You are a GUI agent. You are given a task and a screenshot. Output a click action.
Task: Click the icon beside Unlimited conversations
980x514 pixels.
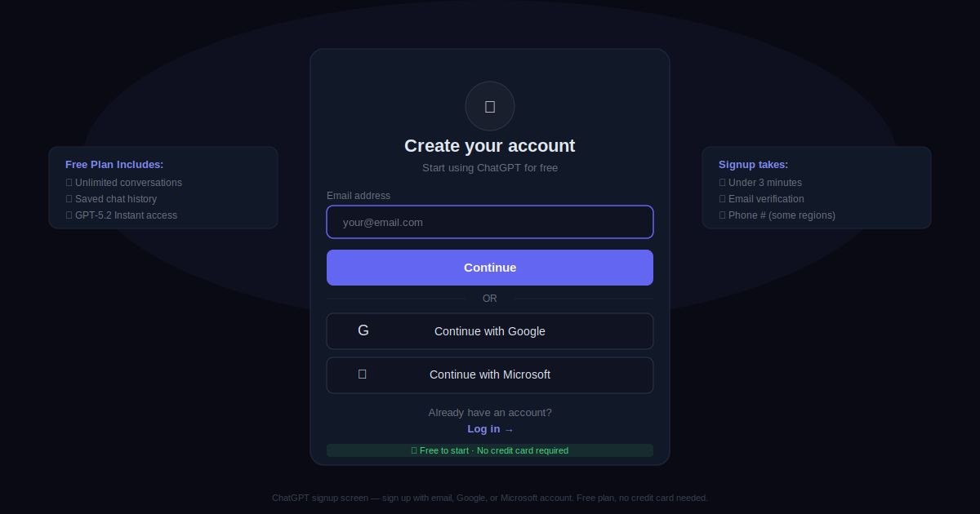click(x=69, y=183)
